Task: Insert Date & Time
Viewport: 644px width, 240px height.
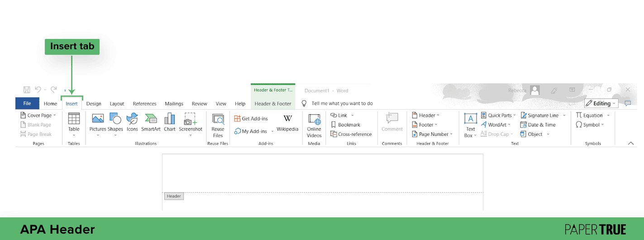Action: coord(538,125)
